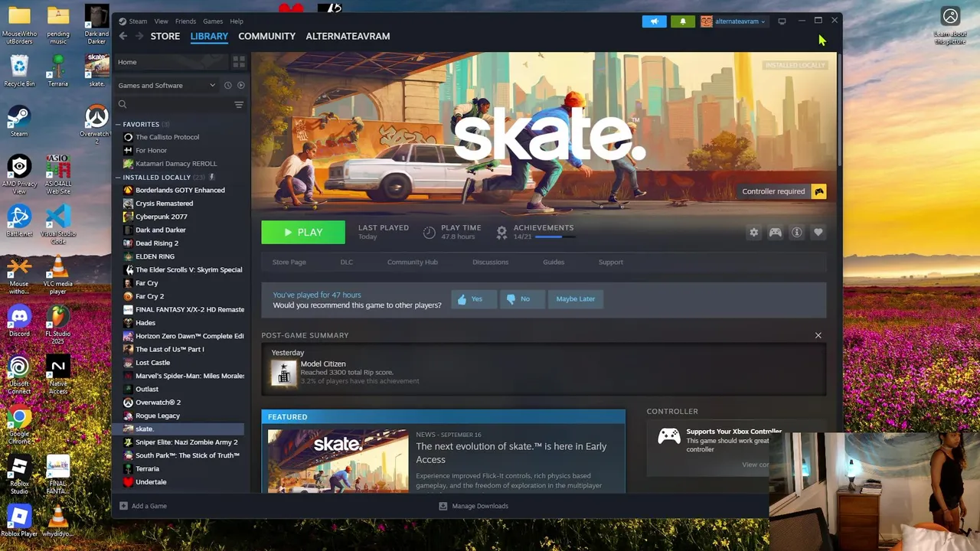Open advanced library filter options icon

point(239,105)
